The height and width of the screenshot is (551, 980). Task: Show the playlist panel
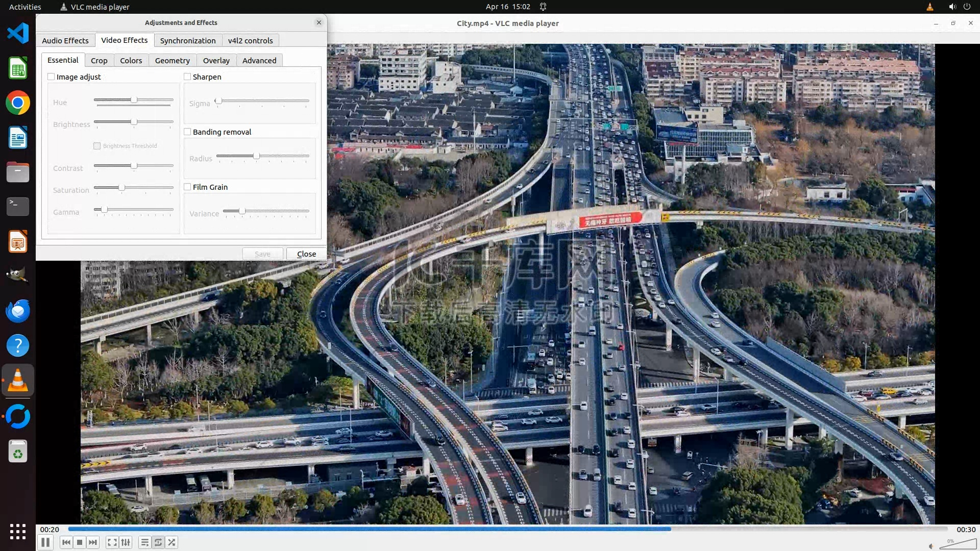[x=145, y=542]
